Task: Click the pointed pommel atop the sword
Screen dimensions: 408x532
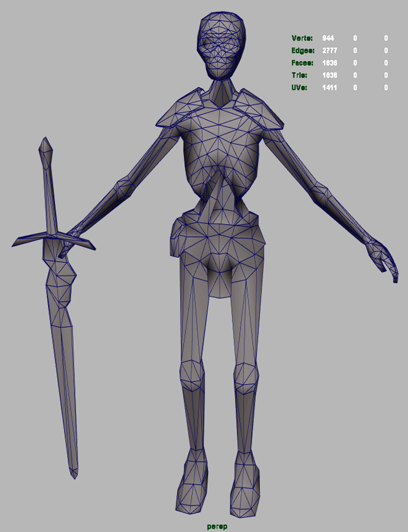Action: (x=46, y=148)
